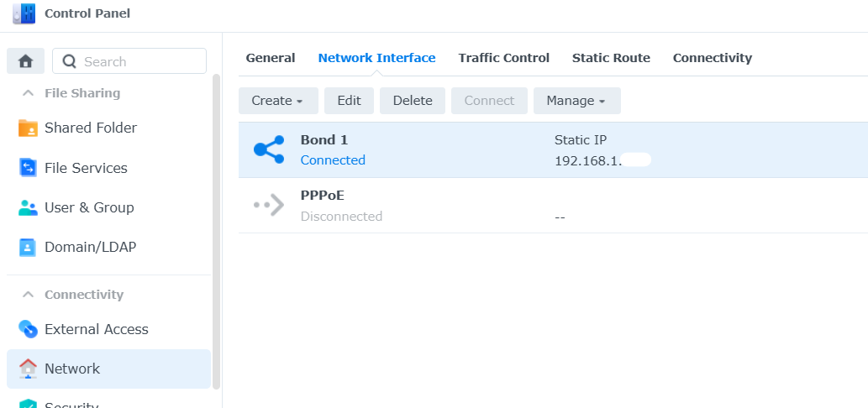
Task: Click the search magnifier icon
Action: [x=69, y=61]
